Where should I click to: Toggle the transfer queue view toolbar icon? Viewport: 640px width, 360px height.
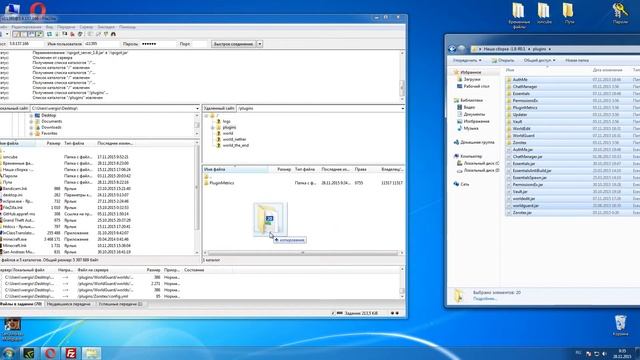tap(40, 34)
